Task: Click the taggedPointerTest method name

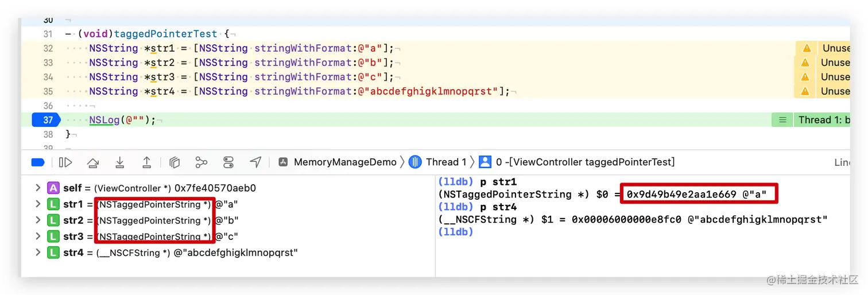Action: point(166,34)
